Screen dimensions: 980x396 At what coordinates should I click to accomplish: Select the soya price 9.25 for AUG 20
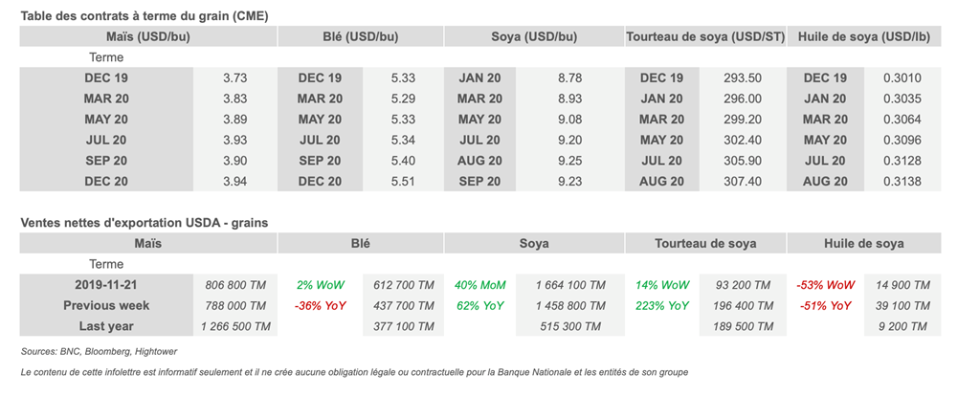[x=569, y=161]
